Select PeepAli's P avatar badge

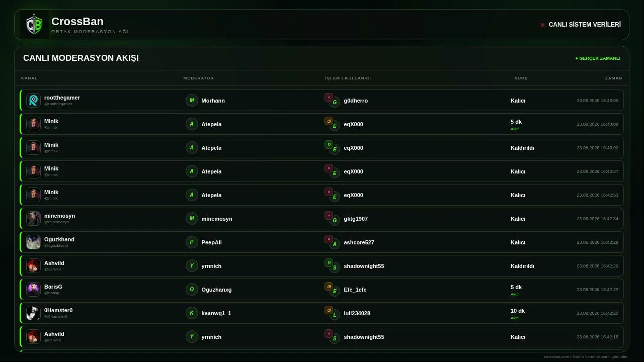pos(192,242)
